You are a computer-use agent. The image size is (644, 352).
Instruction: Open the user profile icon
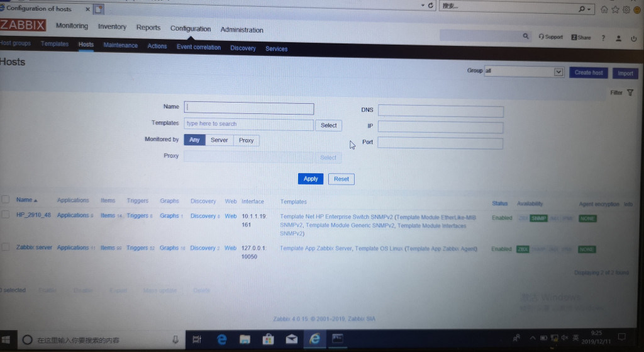(x=618, y=38)
